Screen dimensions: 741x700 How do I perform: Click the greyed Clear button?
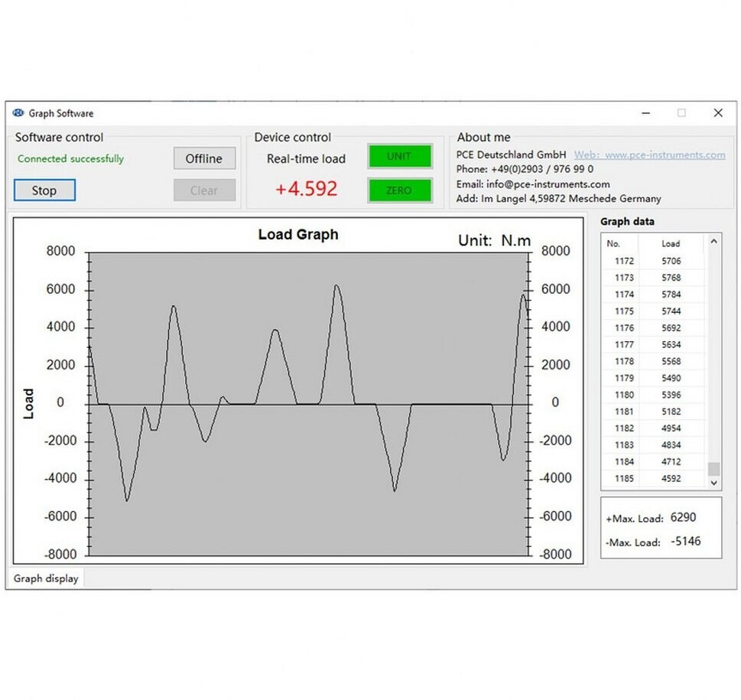tap(204, 190)
